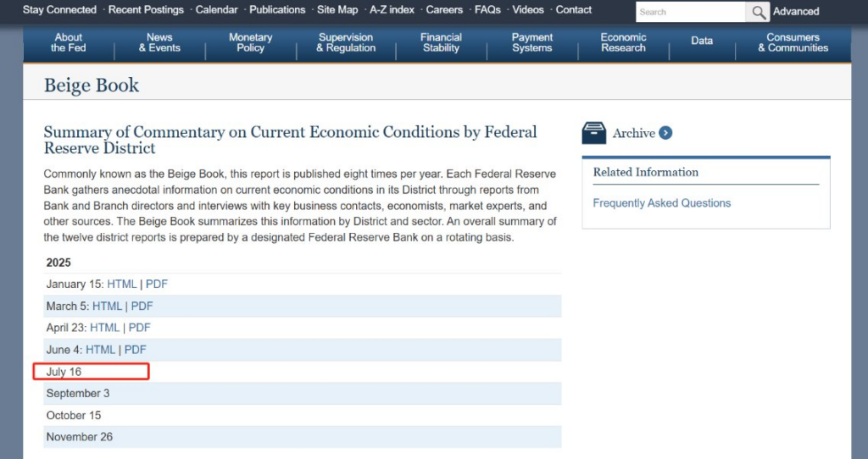Open Financial Stability menu
The image size is (868, 459).
pyautogui.click(x=441, y=42)
